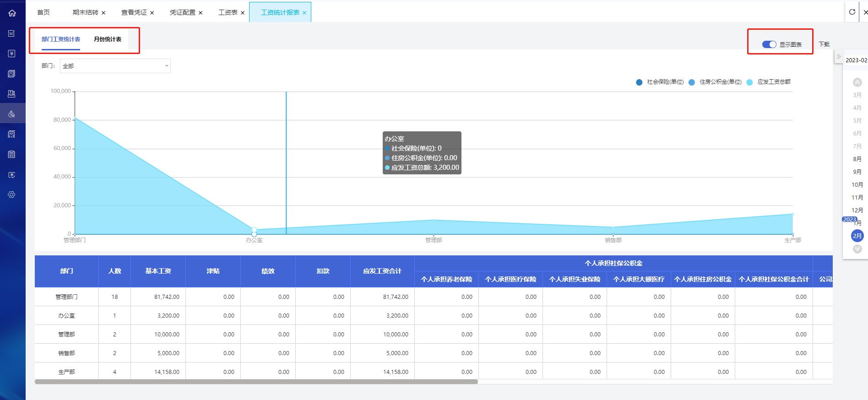Toggle 社会保险(单位) legend series

tap(660, 82)
